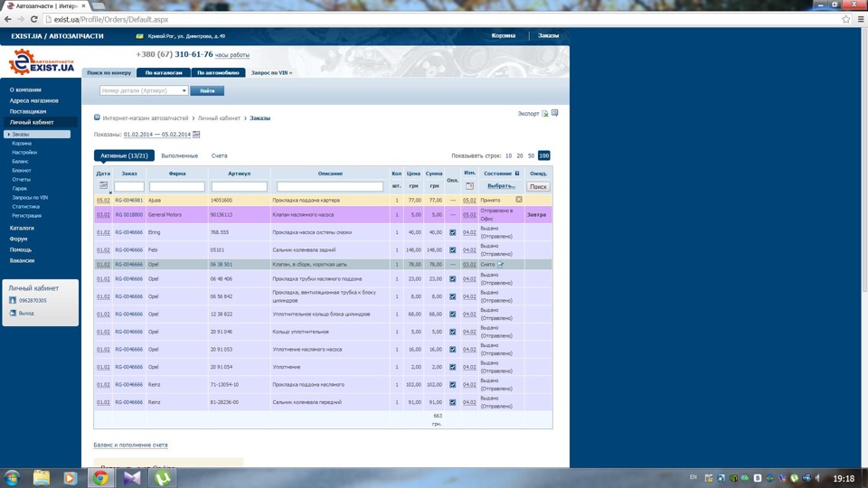868x488 pixels.
Task: Switch to Счета tab
Action: pos(219,156)
